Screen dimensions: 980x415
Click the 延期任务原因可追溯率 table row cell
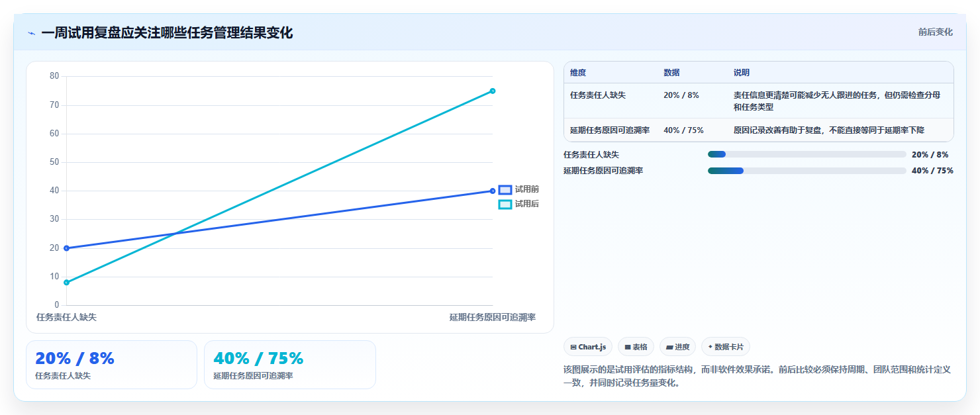pyautogui.click(x=610, y=130)
